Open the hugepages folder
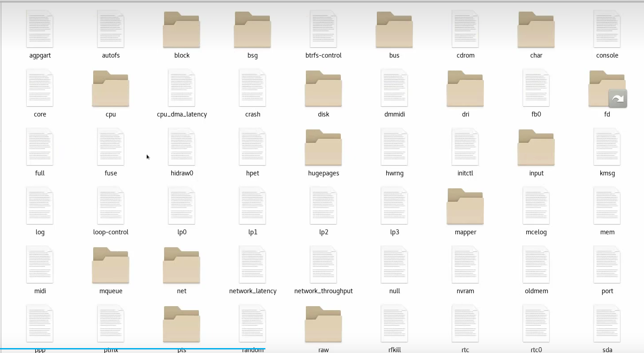 coord(323,147)
